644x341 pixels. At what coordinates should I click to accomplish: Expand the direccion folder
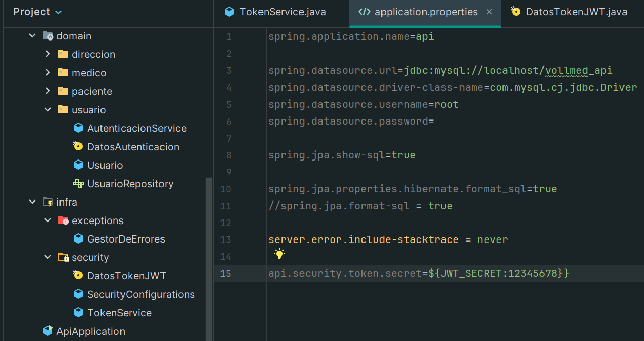tap(48, 54)
